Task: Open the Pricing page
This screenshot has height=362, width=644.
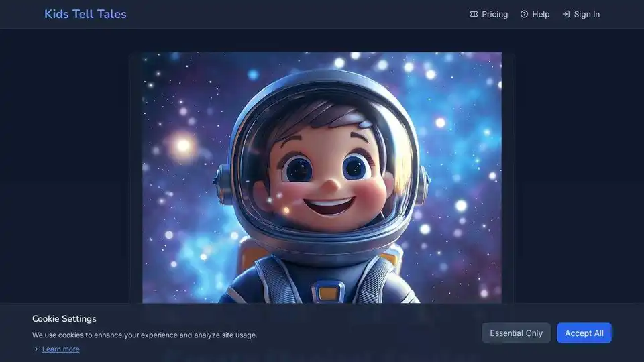Action: click(494, 14)
